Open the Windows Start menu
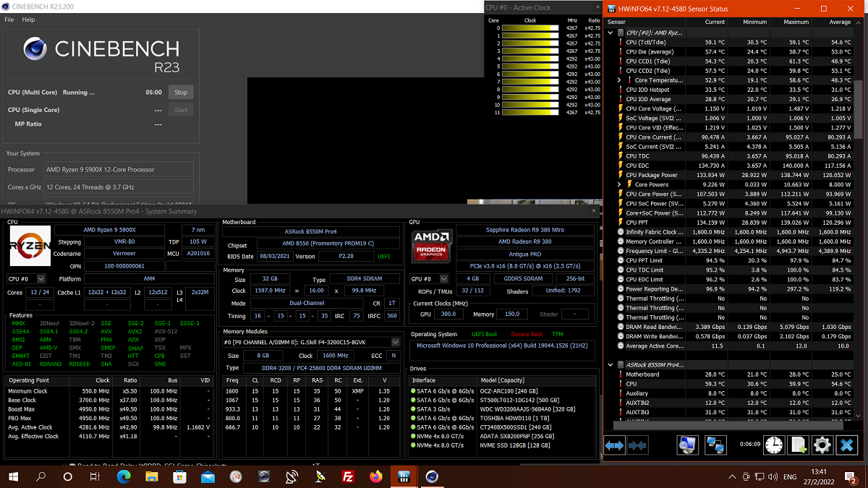The image size is (868, 488). [x=14, y=476]
